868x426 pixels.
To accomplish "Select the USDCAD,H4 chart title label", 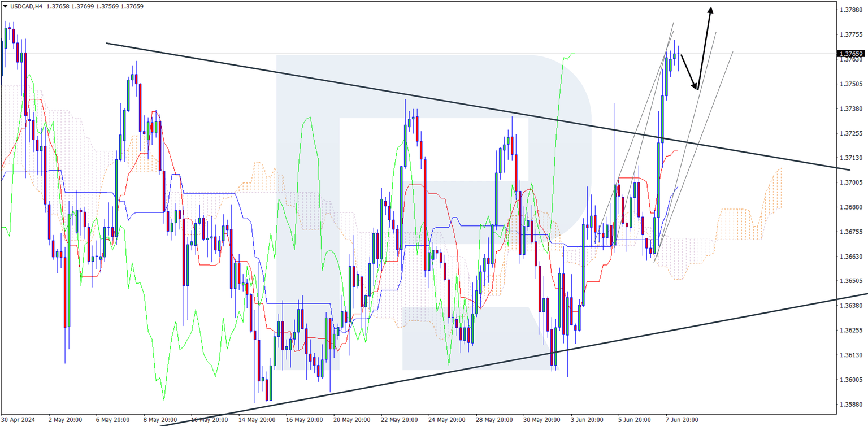I will [x=25, y=6].
